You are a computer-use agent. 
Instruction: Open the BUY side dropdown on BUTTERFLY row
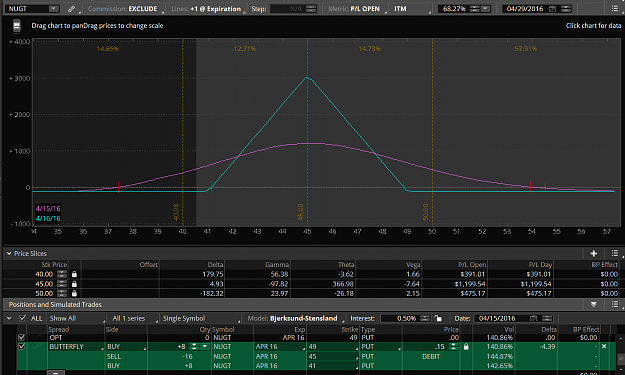[126, 347]
